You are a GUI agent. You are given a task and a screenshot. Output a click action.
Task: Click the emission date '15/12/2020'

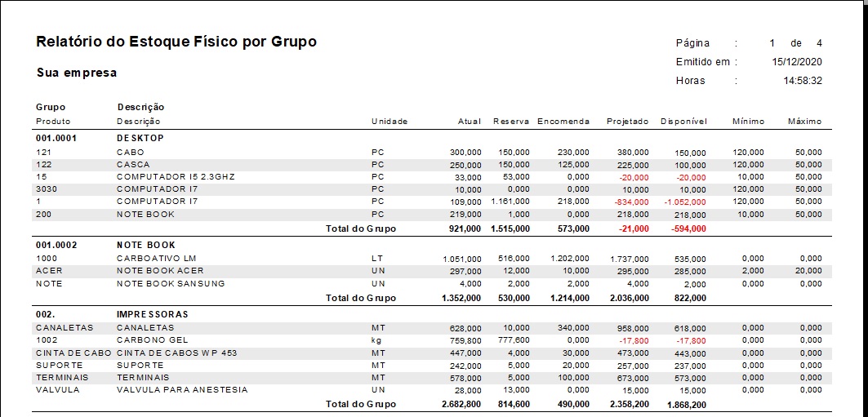pos(796,62)
